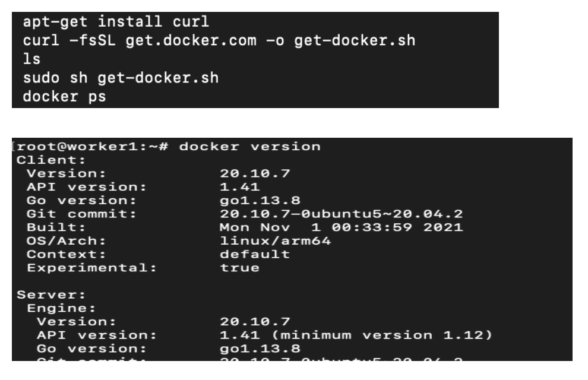Click the client Git commit value
Image resolution: width=588 pixels, height=380 pixels.
point(342,214)
